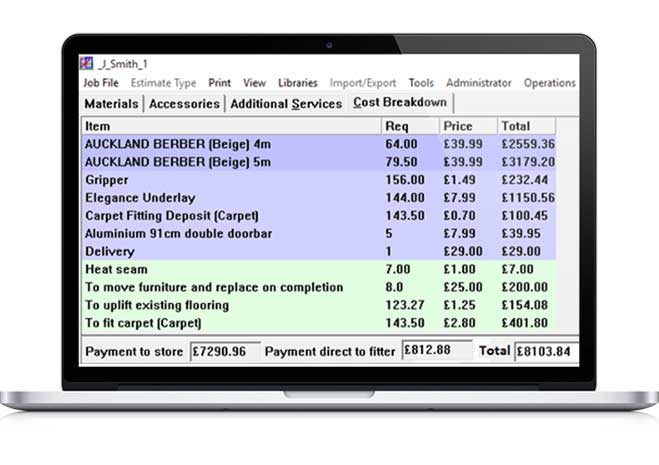Switch to the Additional Services tab
This screenshot has width=659, height=465.
(x=285, y=104)
